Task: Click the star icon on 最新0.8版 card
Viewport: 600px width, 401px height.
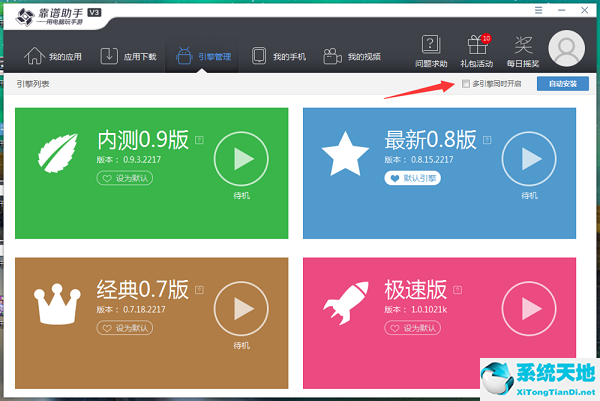Action: [x=345, y=154]
